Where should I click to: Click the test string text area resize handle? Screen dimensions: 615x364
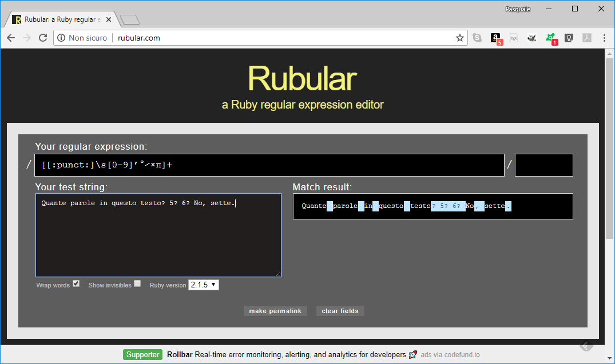[278, 274]
